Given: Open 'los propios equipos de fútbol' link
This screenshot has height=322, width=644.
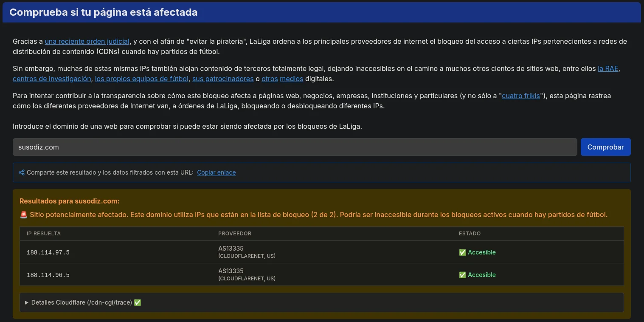Looking at the screenshot, I should pos(141,79).
